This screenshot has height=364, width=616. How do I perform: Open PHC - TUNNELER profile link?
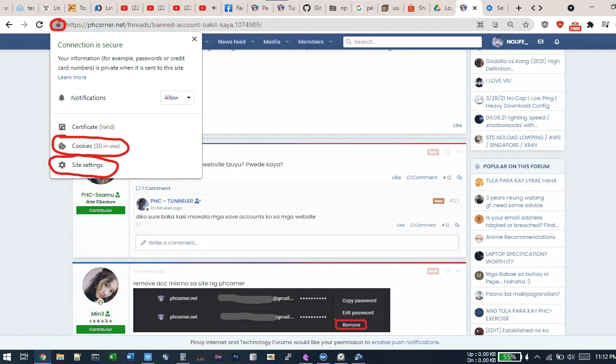pos(172,201)
